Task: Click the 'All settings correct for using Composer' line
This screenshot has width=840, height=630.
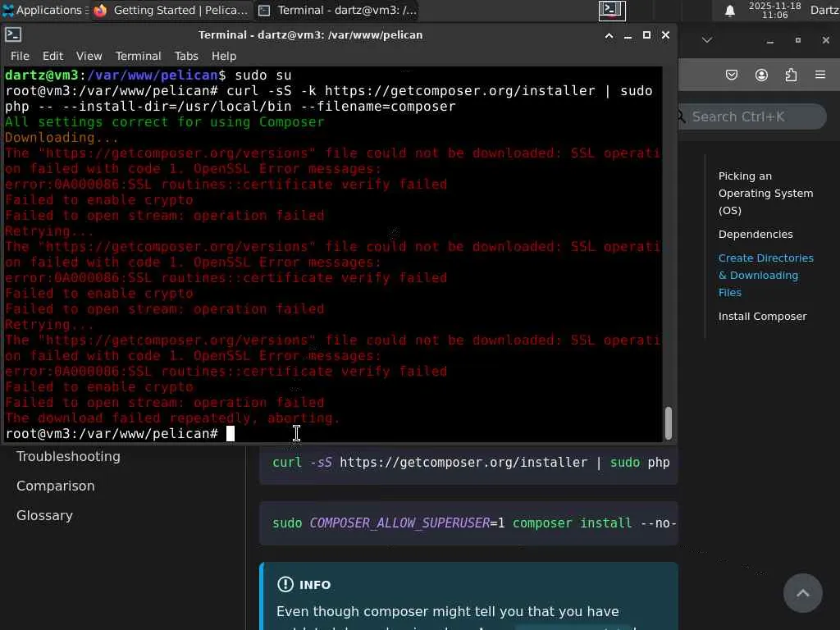Action: point(164,122)
